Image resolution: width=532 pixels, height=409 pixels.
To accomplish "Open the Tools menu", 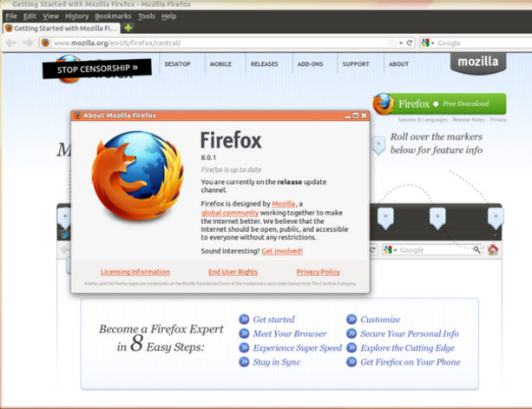I will [146, 16].
